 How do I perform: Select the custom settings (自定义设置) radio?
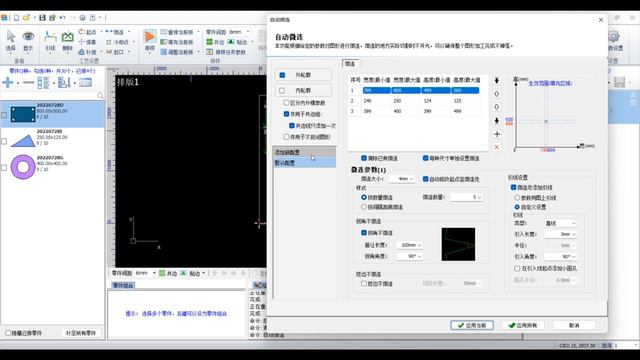tap(517, 207)
